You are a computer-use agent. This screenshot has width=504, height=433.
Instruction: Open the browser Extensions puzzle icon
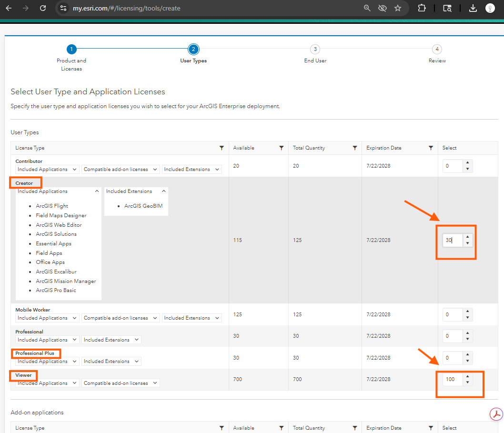tap(422, 8)
